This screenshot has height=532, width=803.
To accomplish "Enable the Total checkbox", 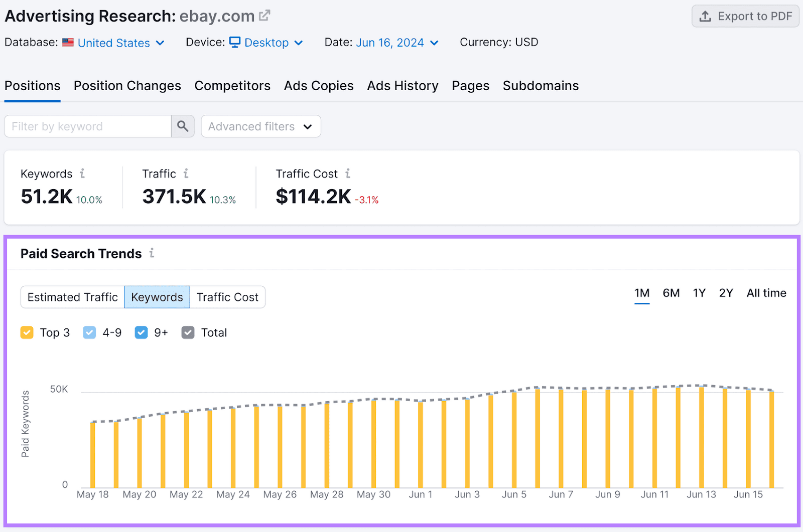I will click(188, 332).
